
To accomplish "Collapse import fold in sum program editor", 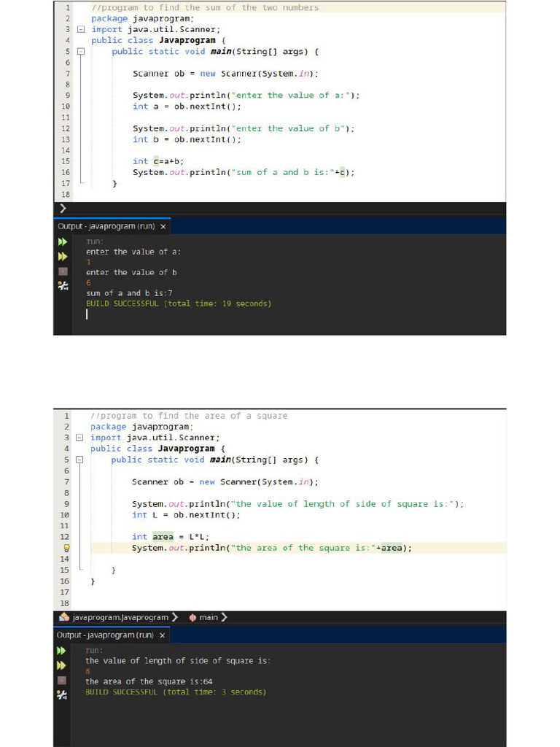I will [x=81, y=29].
